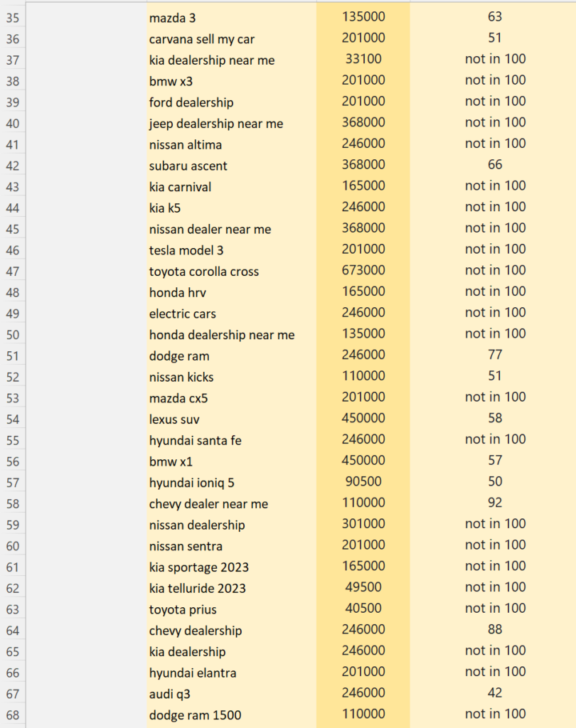Select the volume cell 90500
This screenshot has width=576, height=728.
click(x=363, y=481)
